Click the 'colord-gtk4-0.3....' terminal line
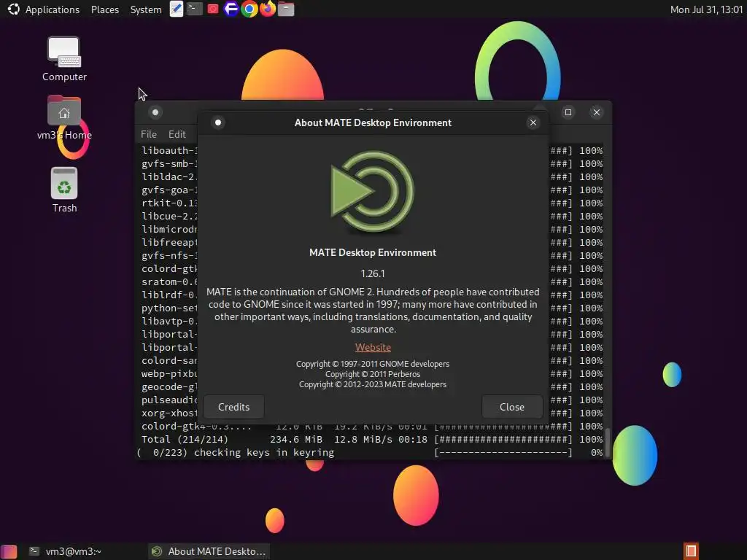The image size is (747, 560). point(371,427)
